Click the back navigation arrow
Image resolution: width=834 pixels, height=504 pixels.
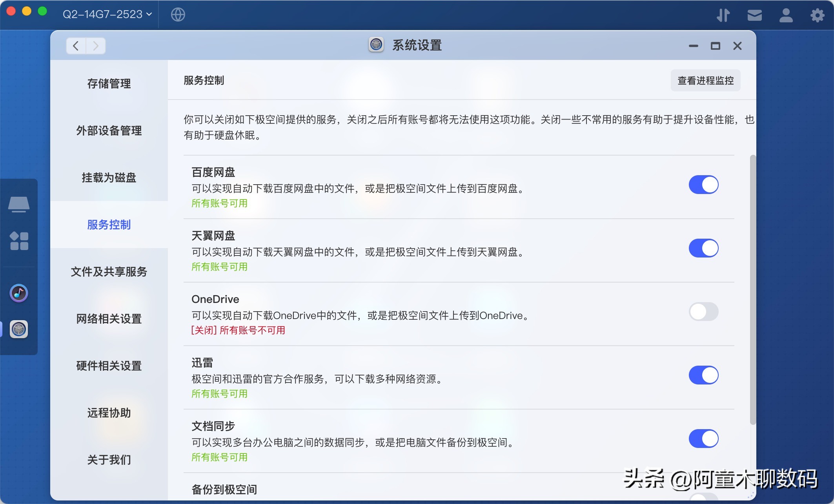click(x=76, y=45)
